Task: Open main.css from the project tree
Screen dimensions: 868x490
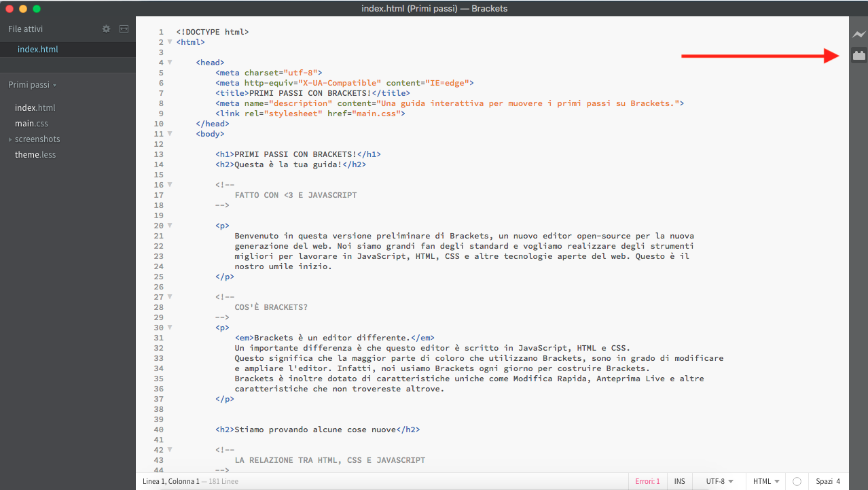Action: (31, 124)
